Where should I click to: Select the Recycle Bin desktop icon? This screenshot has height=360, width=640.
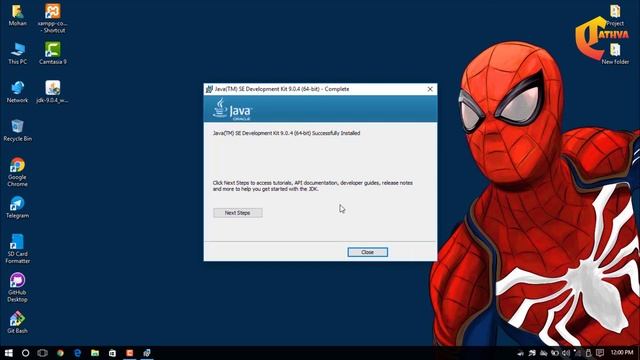point(18,131)
